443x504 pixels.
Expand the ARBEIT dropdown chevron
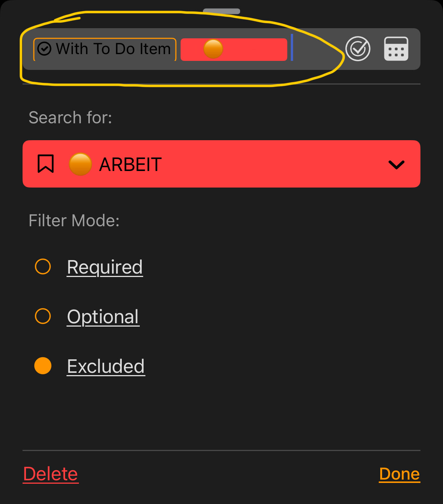(x=396, y=165)
